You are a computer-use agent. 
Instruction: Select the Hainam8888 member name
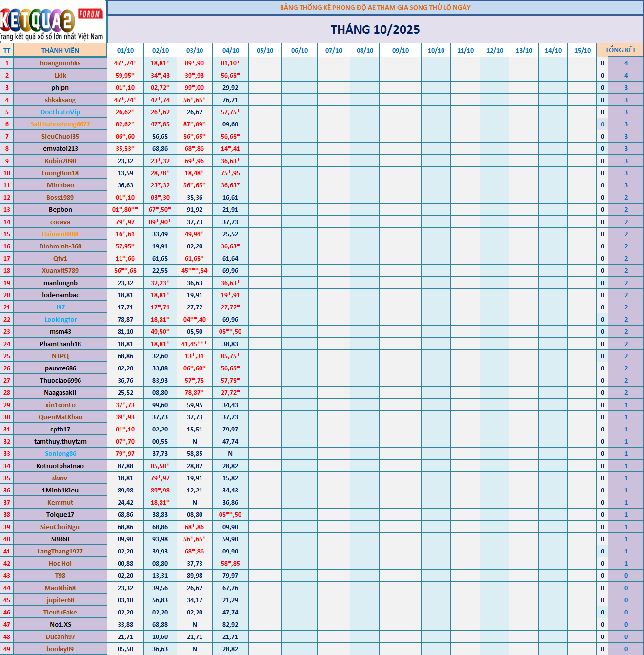60,234
